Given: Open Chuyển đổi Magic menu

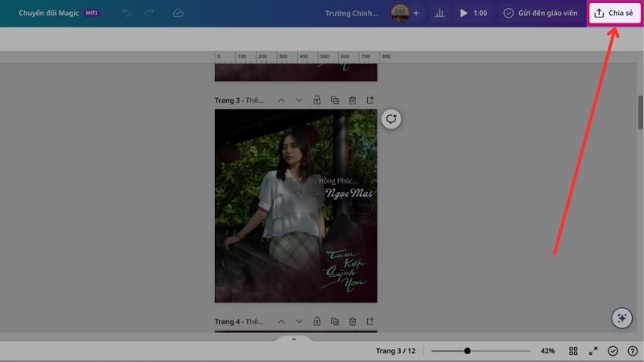Looking at the screenshot, I should pos(59,13).
